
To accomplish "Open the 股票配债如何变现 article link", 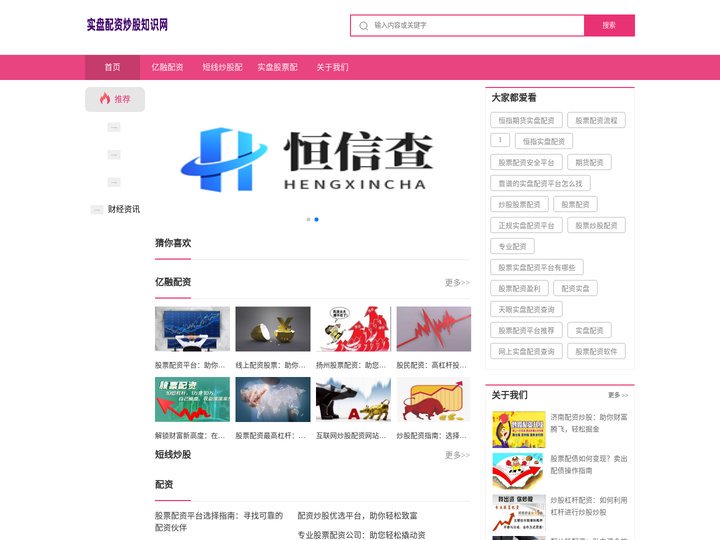I will 589,465.
